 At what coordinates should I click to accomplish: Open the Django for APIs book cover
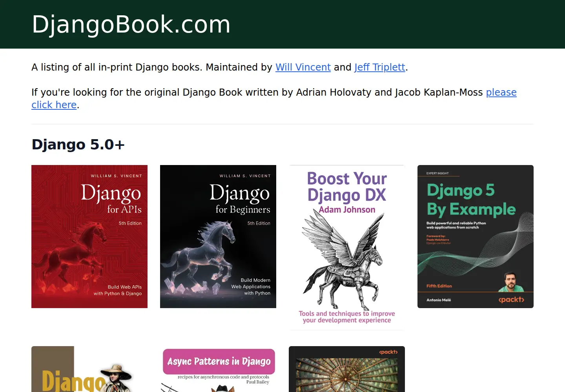[89, 236]
